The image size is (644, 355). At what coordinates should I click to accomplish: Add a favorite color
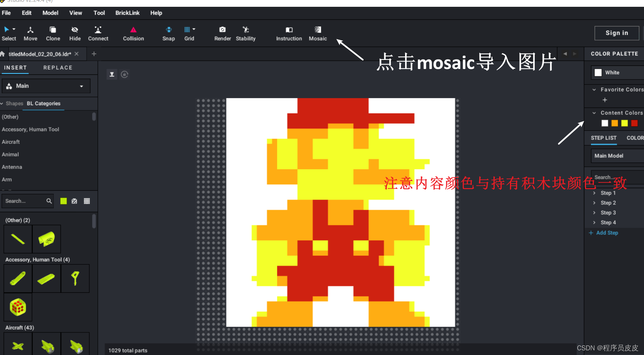tap(605, 100)
